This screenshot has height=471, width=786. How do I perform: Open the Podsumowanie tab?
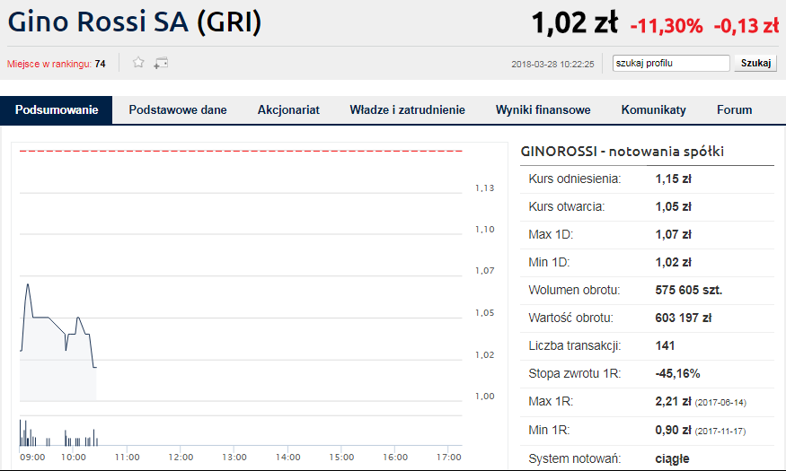tap(56, 110)
